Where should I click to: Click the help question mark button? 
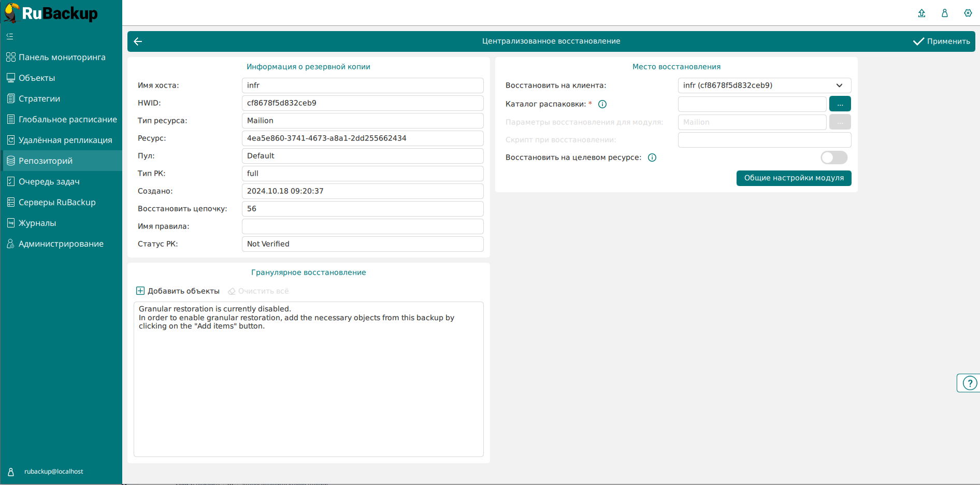[x=969, y=383]
